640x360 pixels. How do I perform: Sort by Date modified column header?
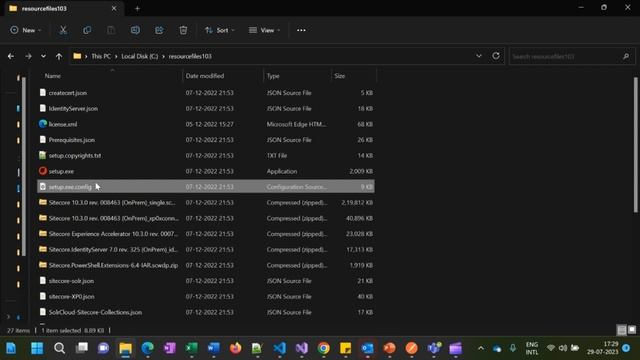click(204, 76)
